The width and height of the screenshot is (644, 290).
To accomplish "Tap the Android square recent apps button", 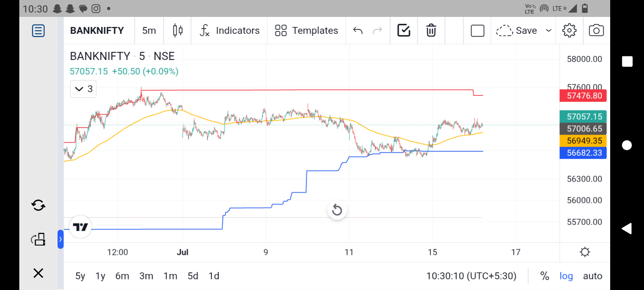I will [627, 61].
